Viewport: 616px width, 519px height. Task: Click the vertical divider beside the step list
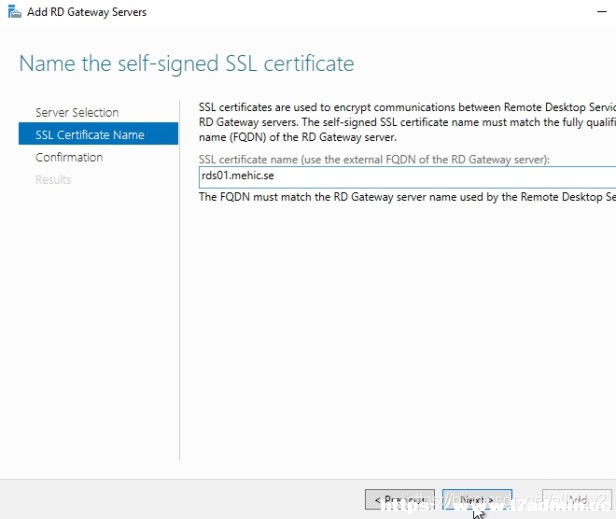coord(180,280)
